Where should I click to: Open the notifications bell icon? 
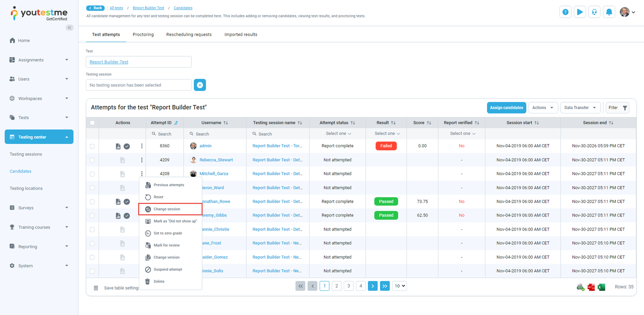[609, 12]
